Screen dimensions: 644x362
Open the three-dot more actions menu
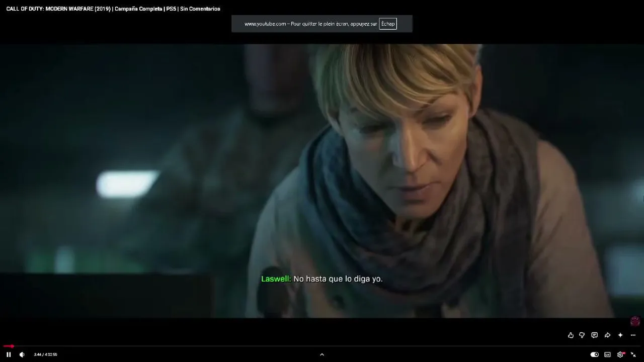[633, 335]
